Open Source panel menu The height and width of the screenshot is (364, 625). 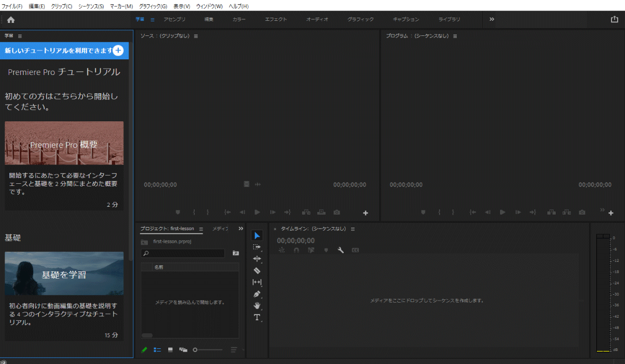tap(196, 36)
